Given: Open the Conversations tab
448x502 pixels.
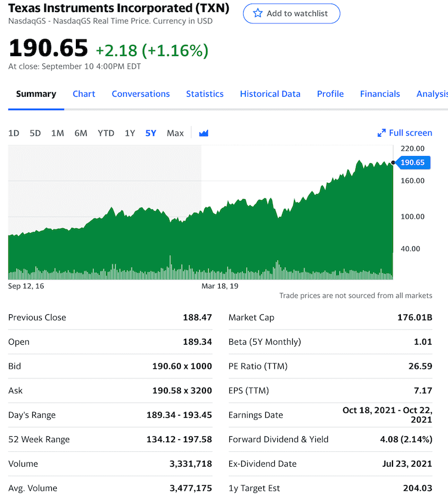Looking at the screenshot, I should click(140, 94).
